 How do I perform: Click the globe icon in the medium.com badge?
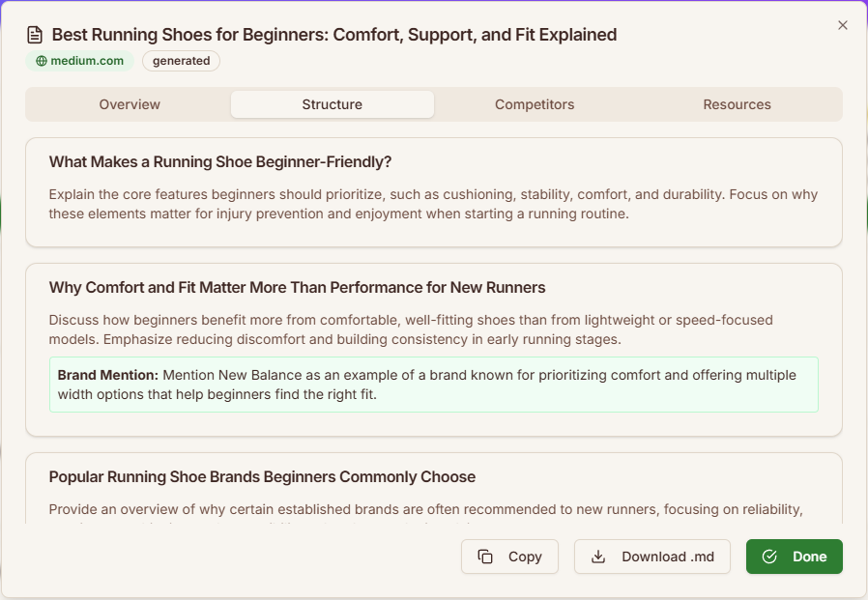point(41,61)
